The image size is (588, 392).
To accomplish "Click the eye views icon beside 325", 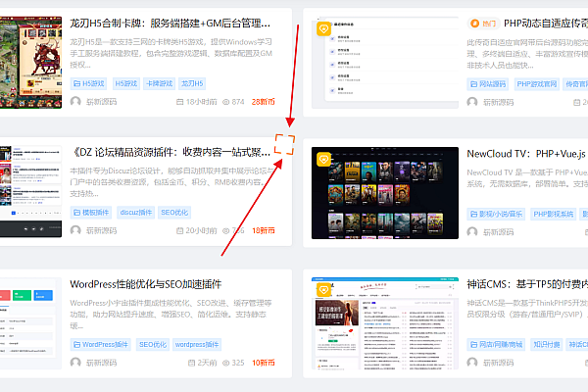I will (225, 363).
